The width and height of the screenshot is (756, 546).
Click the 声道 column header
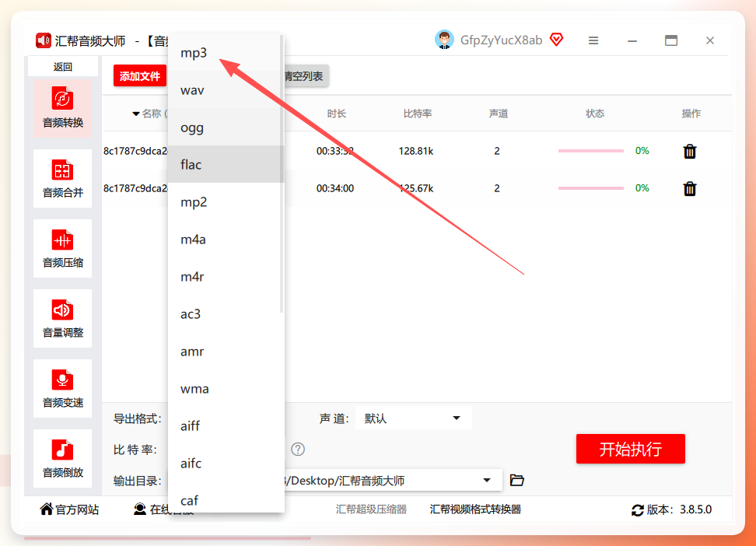pyautogui.click(x=498, y=114)
